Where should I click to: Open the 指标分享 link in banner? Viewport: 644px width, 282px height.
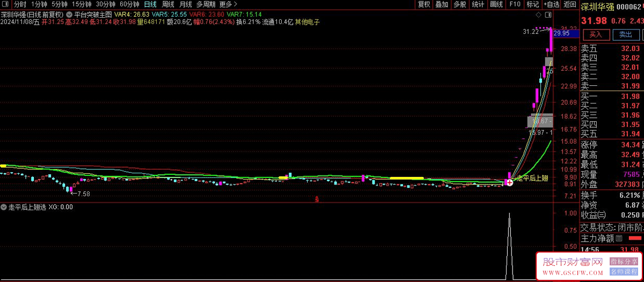pos(623,262)
